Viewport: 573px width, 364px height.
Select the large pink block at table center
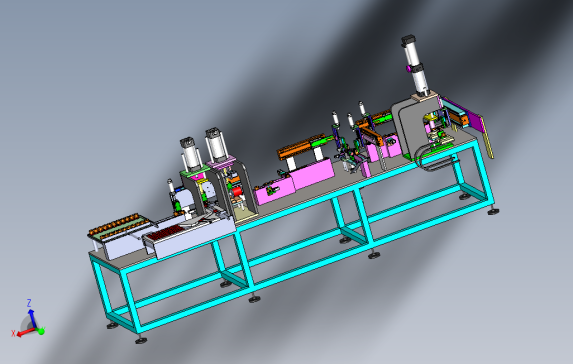coord(311,174)
